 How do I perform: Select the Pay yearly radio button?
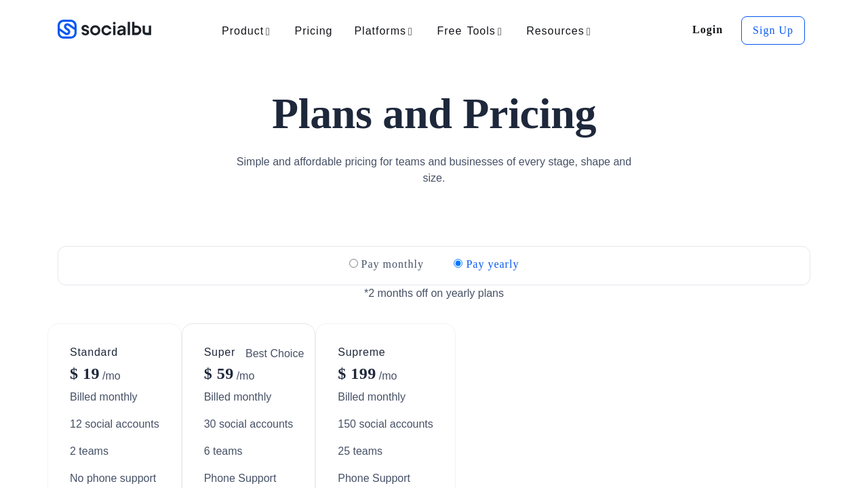click(458, 264)
